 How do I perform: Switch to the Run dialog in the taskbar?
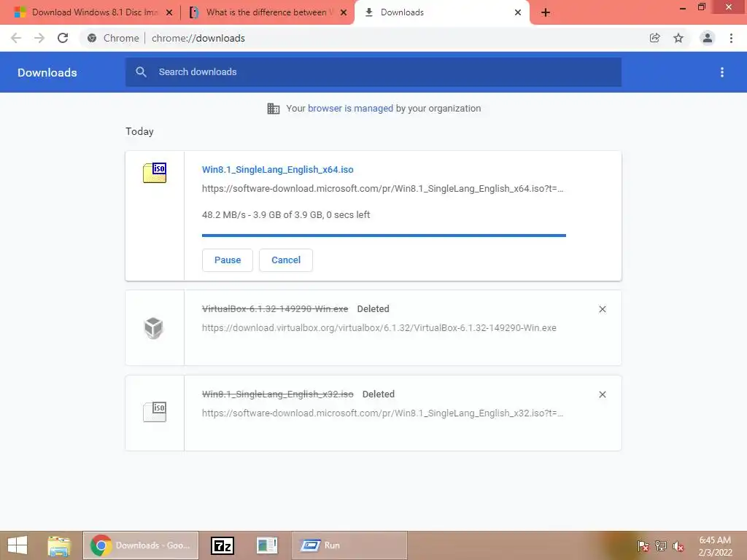349,545
